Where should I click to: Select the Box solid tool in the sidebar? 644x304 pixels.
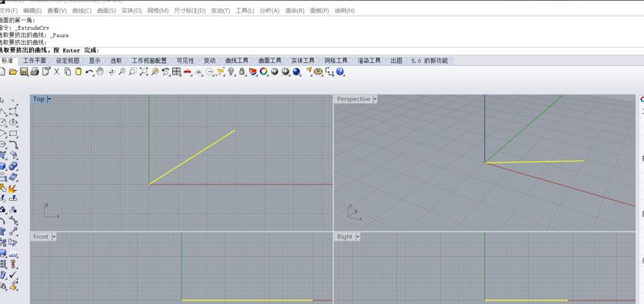click(3, 166)
